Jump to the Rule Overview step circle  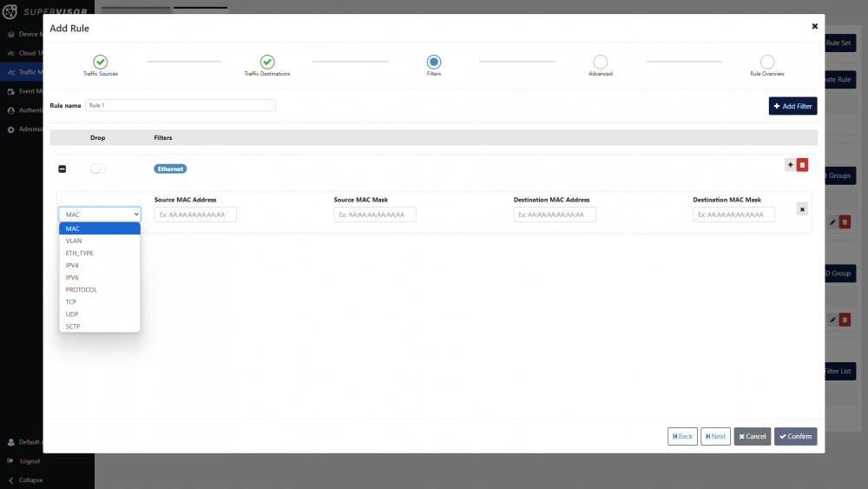pyautogui.click(x=767, y=62)
